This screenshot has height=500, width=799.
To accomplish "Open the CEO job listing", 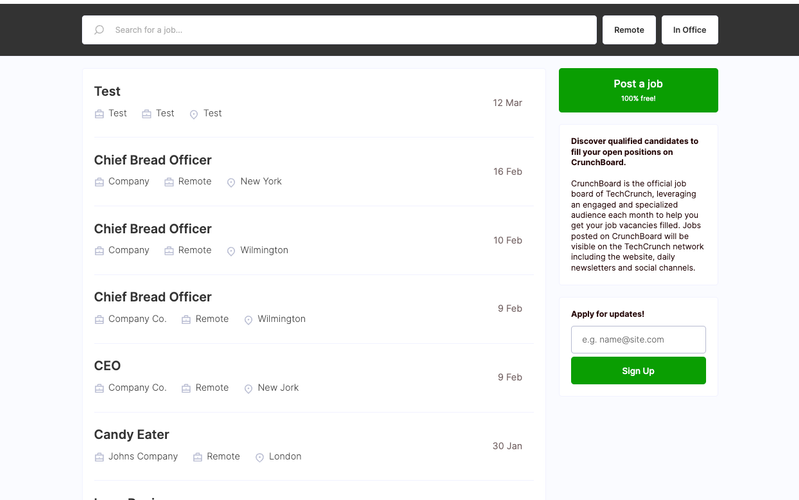I will tap(107, 366).
